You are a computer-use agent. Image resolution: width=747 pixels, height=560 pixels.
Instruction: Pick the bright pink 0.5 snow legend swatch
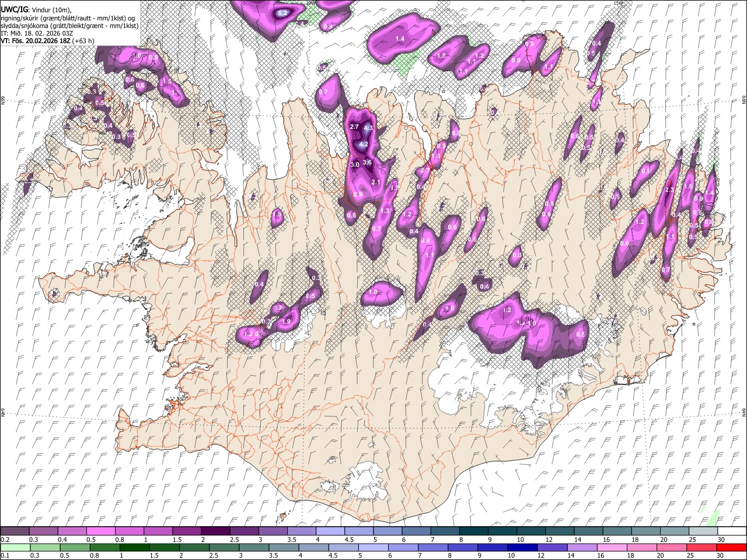point(100,531)
